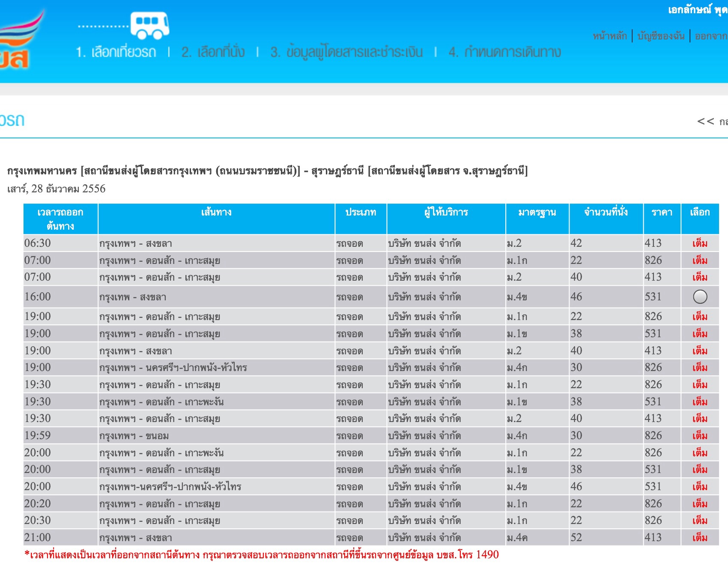Screen dimensions: 728x569
Task: Click the ออกจาก logout link
Action: [x=711, y=36]
